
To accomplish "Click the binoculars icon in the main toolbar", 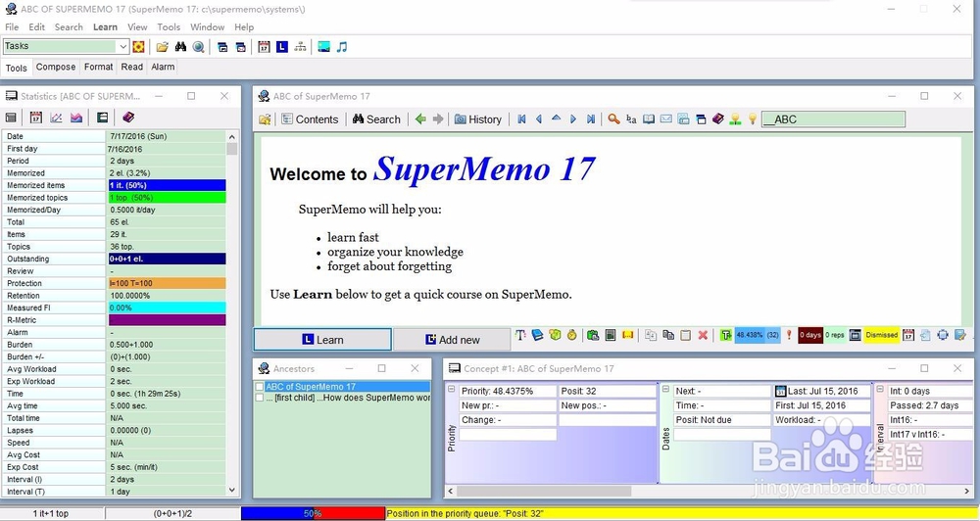I will click(180, 47).
